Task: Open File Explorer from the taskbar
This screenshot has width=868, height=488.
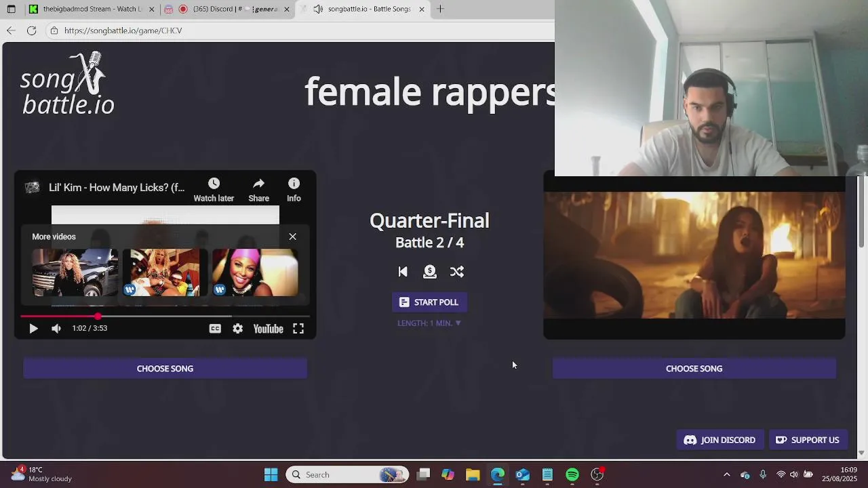Action: [473, 474]
